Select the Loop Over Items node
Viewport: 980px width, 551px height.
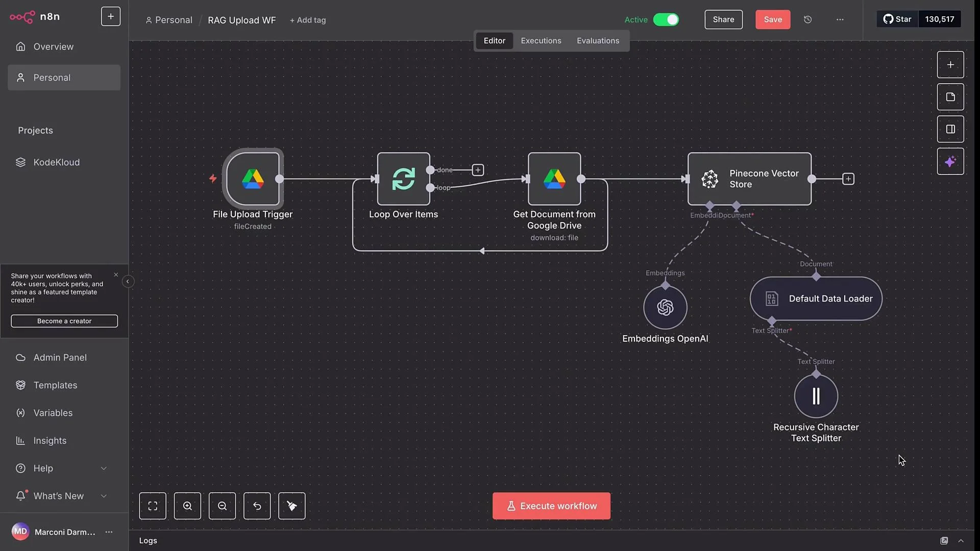[403, 179]
